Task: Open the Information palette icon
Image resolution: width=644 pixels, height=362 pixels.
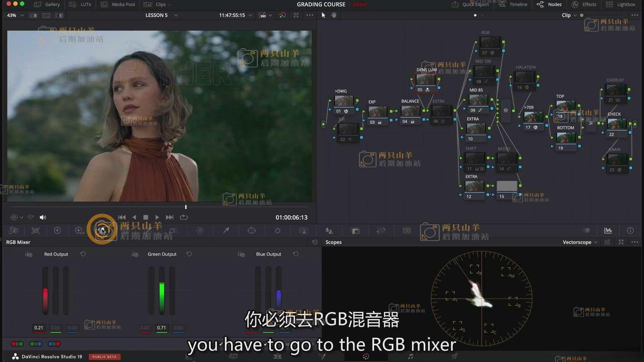Action: click(x=630, y=230)
